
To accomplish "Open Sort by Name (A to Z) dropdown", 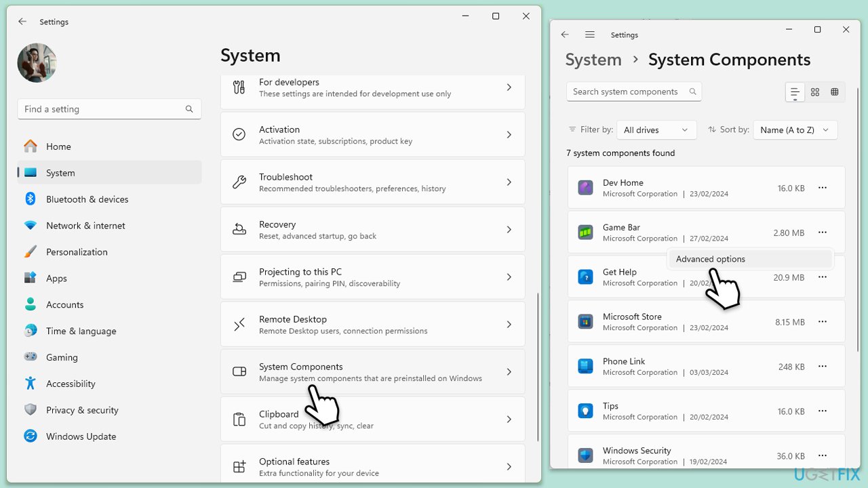I will coord(795,130).
